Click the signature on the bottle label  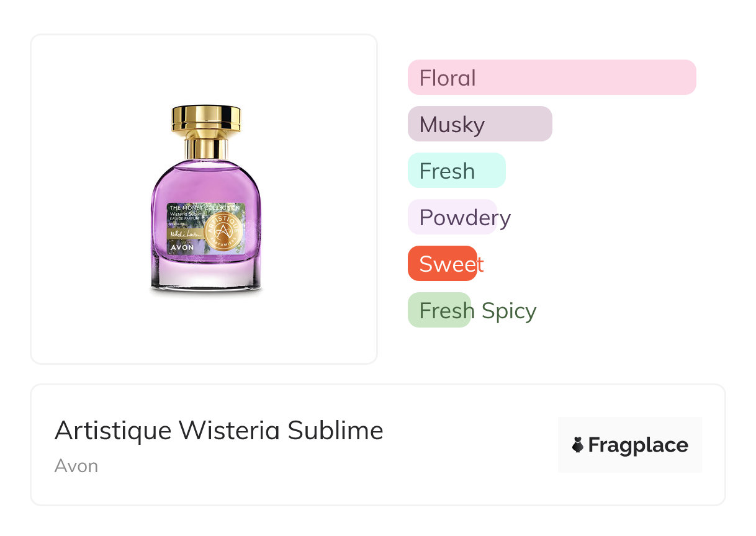(183, 235)
